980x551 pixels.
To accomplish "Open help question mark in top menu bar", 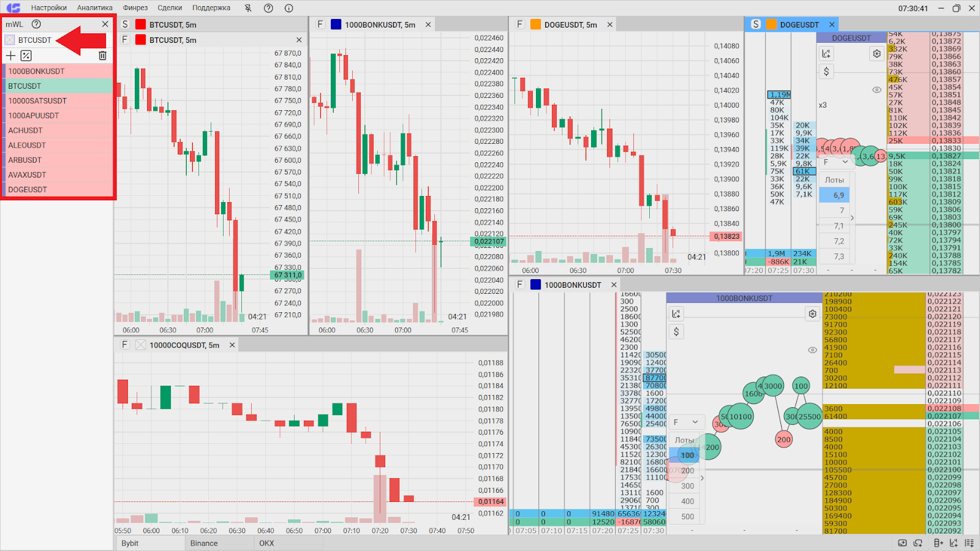I will 268,8.
